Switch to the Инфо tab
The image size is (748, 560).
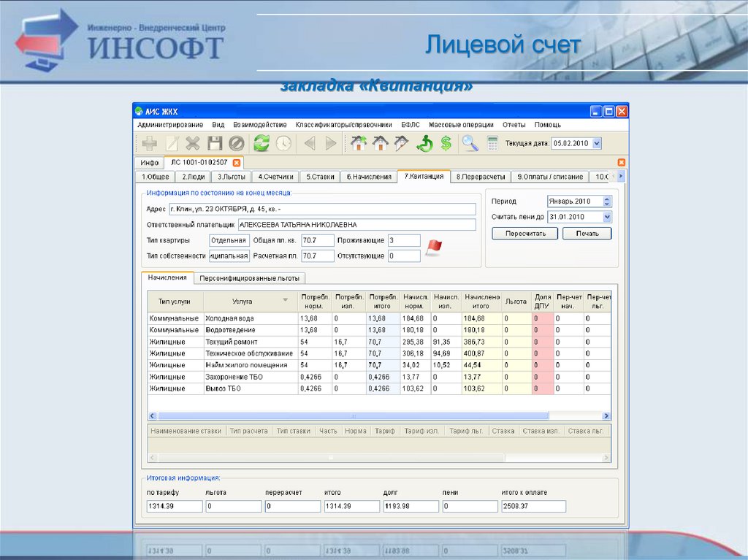pyautogui.click(x=149, y=163)
